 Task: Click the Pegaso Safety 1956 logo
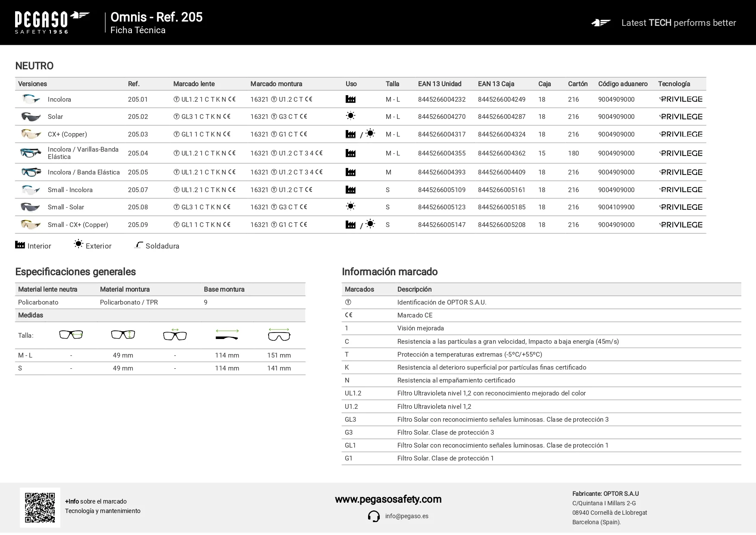coord(52,22)
